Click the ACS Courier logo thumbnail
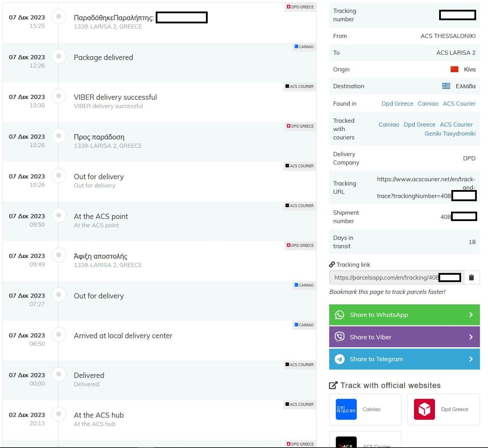The height and width of the screenshot is (448, 488). click(x=346, y=442)
